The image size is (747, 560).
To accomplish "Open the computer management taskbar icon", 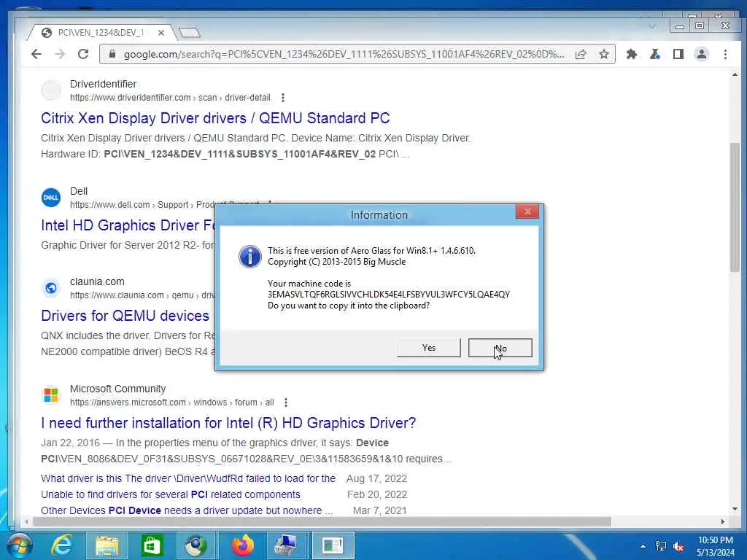I will coord(286,545).
